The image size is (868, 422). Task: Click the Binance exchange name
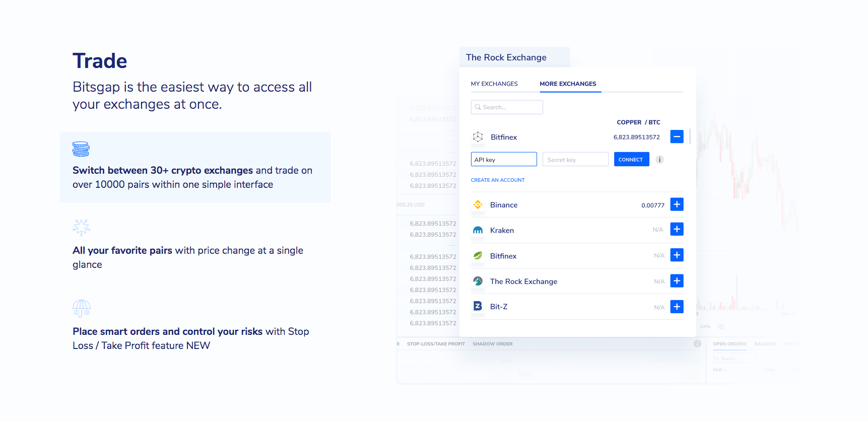pos(504,205)
